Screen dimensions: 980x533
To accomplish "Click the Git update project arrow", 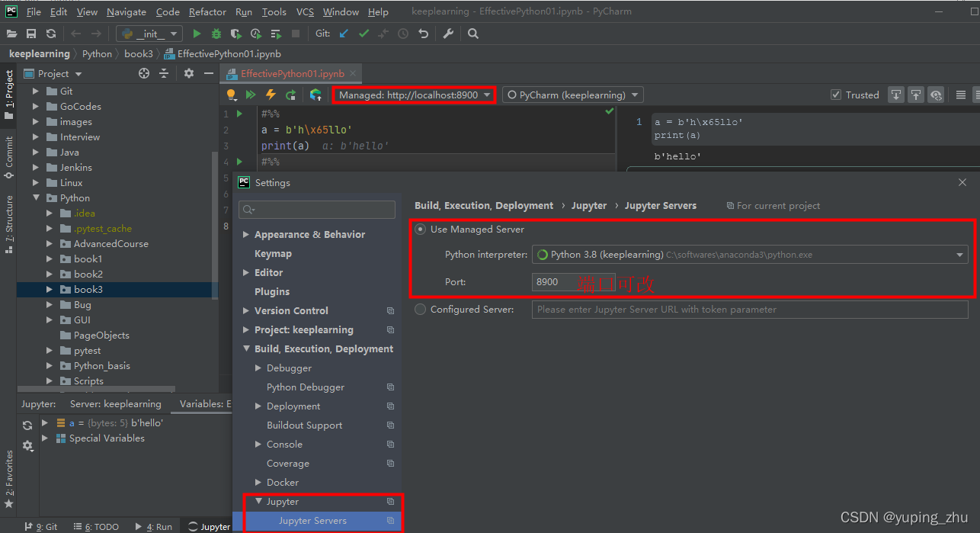I will click(x=344, y=34).
